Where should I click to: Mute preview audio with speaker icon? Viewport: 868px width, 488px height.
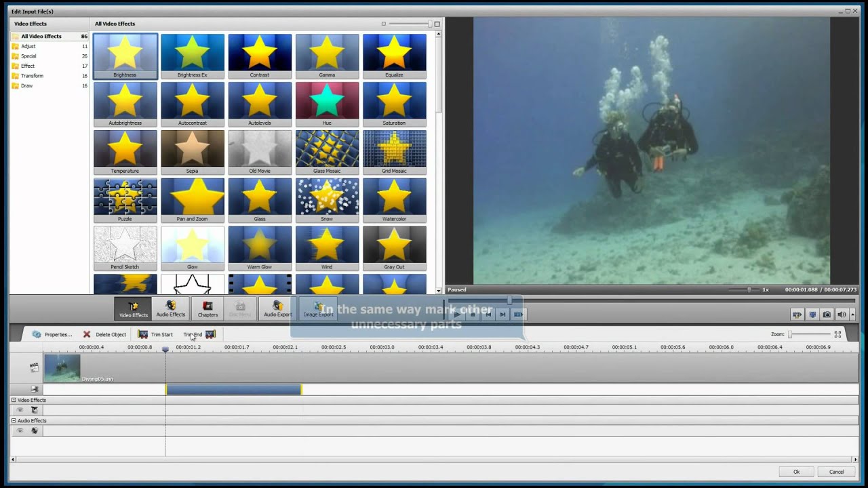click(842, 314)
